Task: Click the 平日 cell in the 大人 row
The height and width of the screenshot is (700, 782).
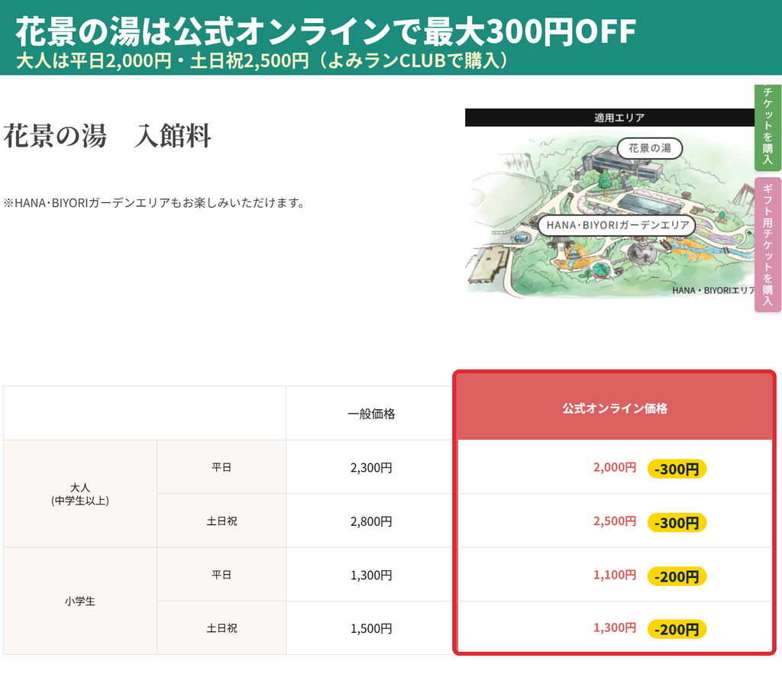Action: point(221,467)
